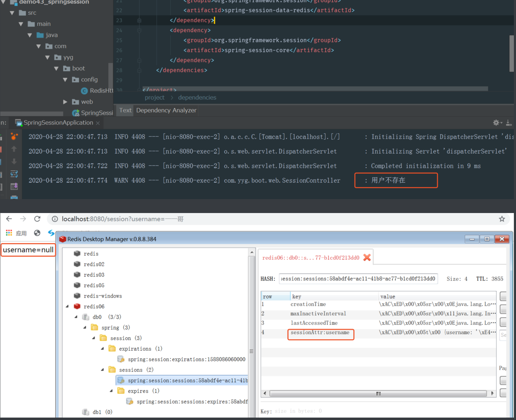Collapse the java folder arrow

tap(30, 35)
